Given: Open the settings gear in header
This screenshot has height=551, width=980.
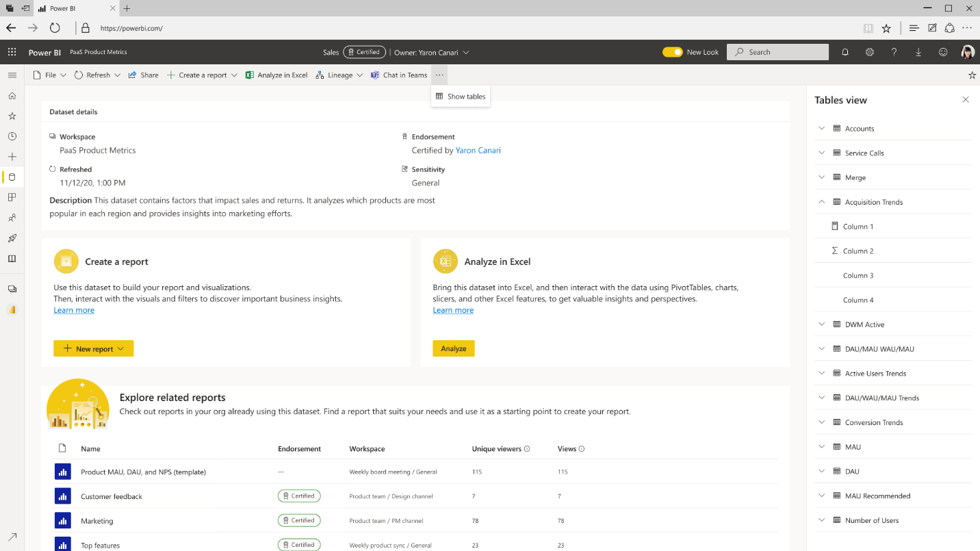Looking at the screenshot, I should tap(870, 52).
